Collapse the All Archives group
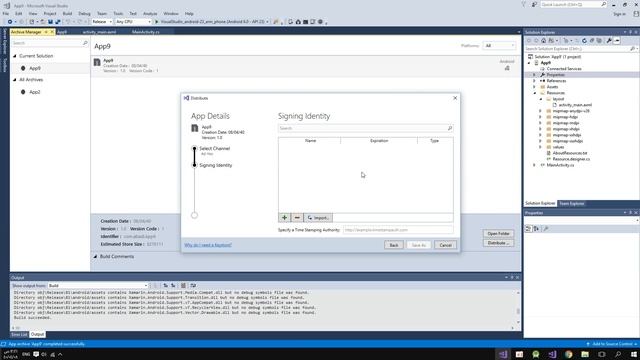Viewport: 640px width, 360px height. point(15,80)
